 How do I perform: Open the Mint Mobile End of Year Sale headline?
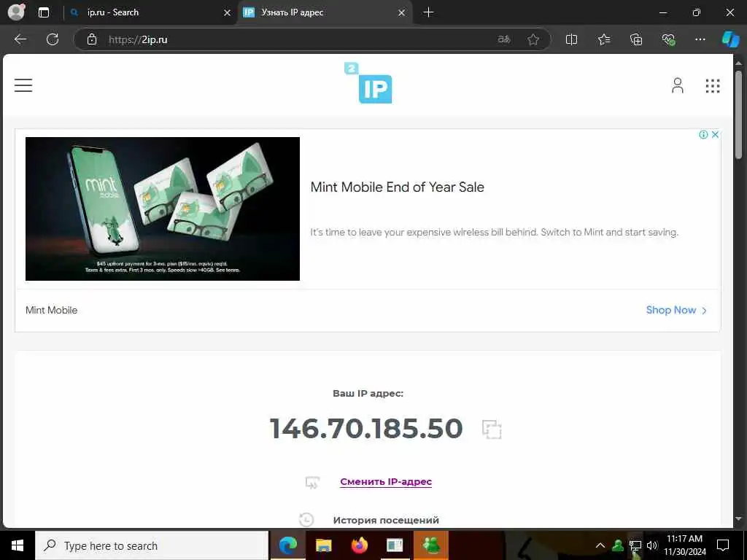coord(398,187)
